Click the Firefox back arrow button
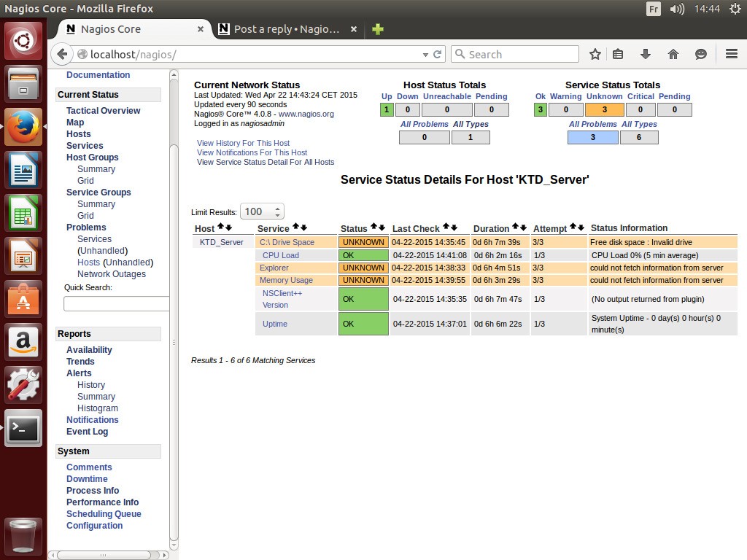This screenshot has height=560, width=747. click(62, 54)
